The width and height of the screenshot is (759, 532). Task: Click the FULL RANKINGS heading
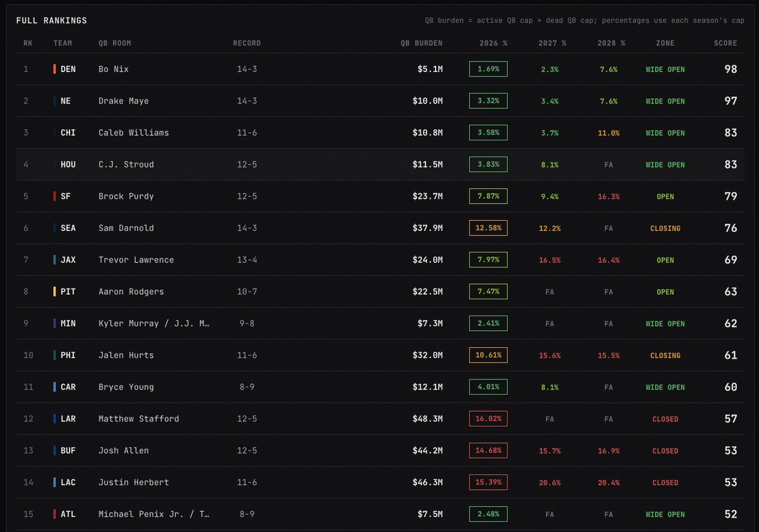[51, 20]
